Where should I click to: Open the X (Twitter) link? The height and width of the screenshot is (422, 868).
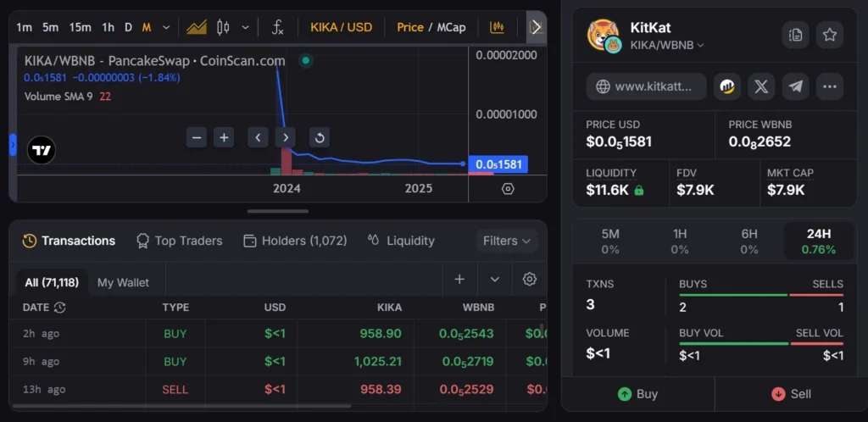point(761,86)
